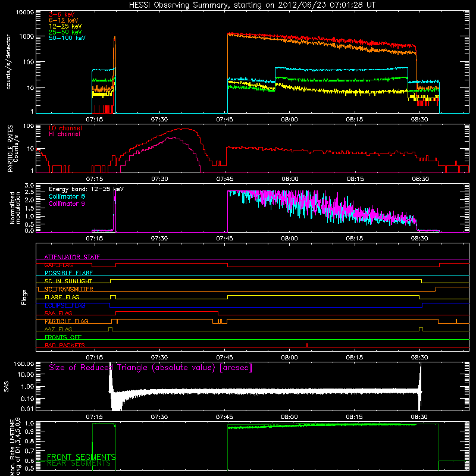
Task: Click the Size of Reduced Triangle label
Action: (151, 368)
